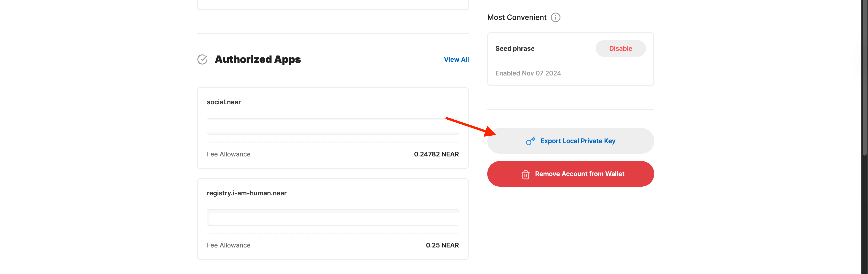
Task: Click the Enabled Nov 07 2024 text
Action: click(x=528, y=73)
